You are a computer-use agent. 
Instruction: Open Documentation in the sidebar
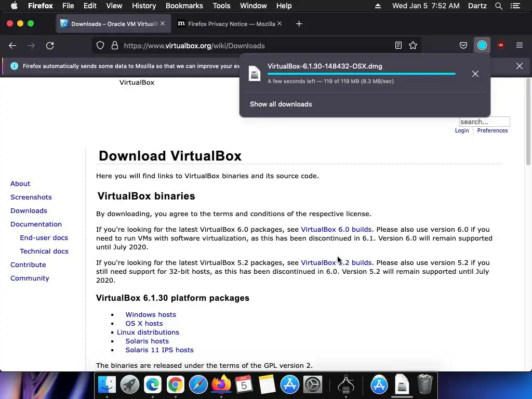point(36,224)
